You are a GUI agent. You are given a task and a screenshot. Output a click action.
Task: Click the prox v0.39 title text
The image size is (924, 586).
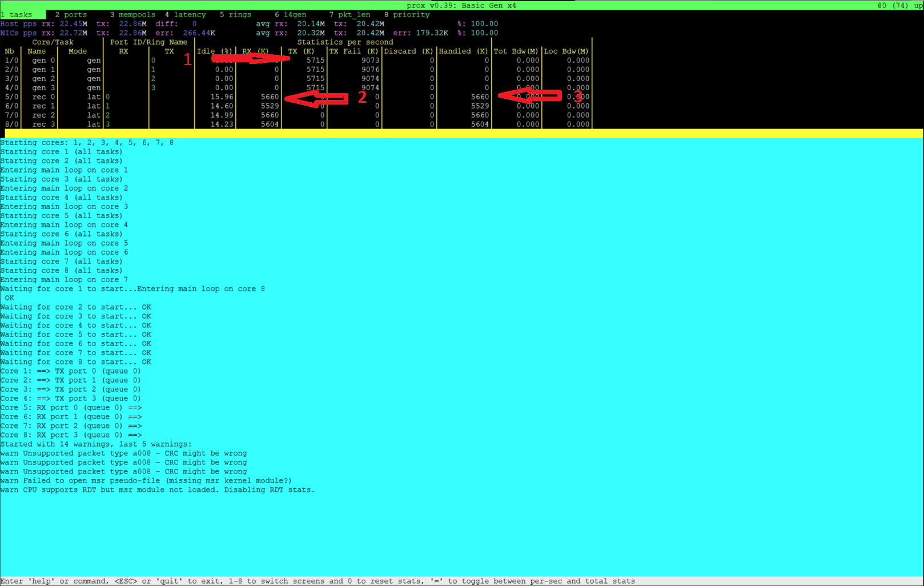click(461, 5)
